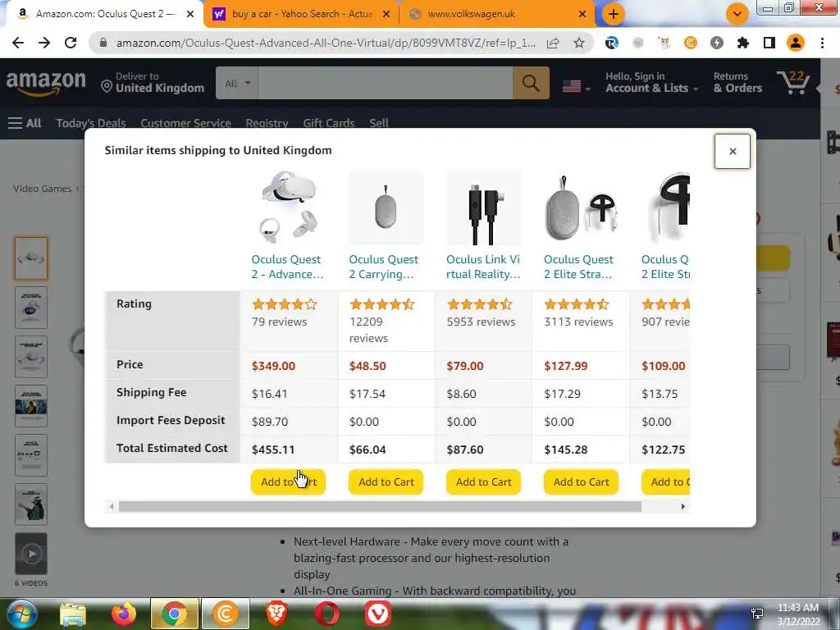Open the Sell page
This screenshot has height=630, width=840.
pos(379,123)
